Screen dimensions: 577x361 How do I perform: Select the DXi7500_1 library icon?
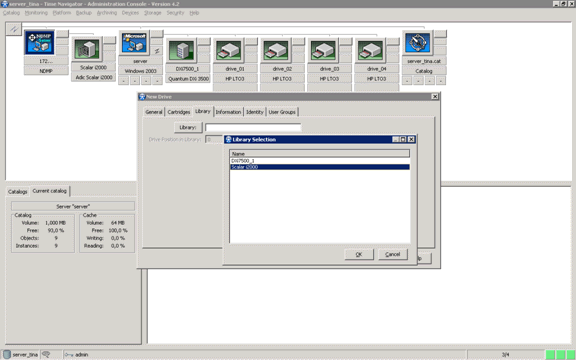point(181,50)
